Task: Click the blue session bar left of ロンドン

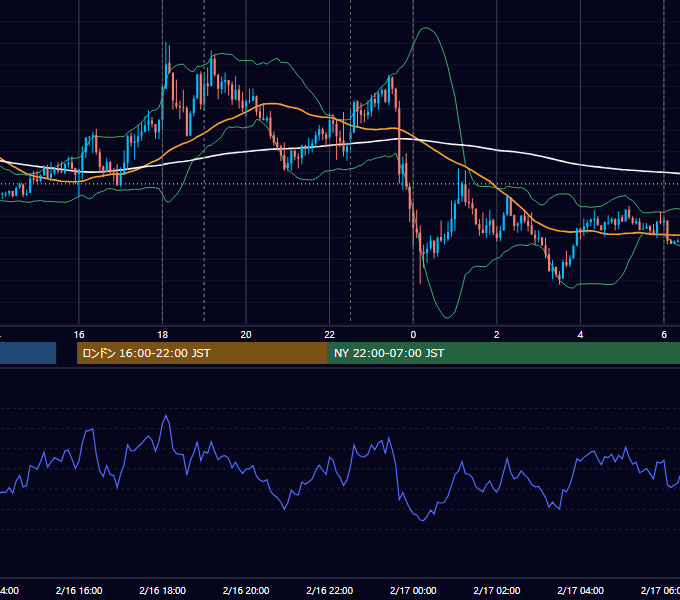Action: 28,353
